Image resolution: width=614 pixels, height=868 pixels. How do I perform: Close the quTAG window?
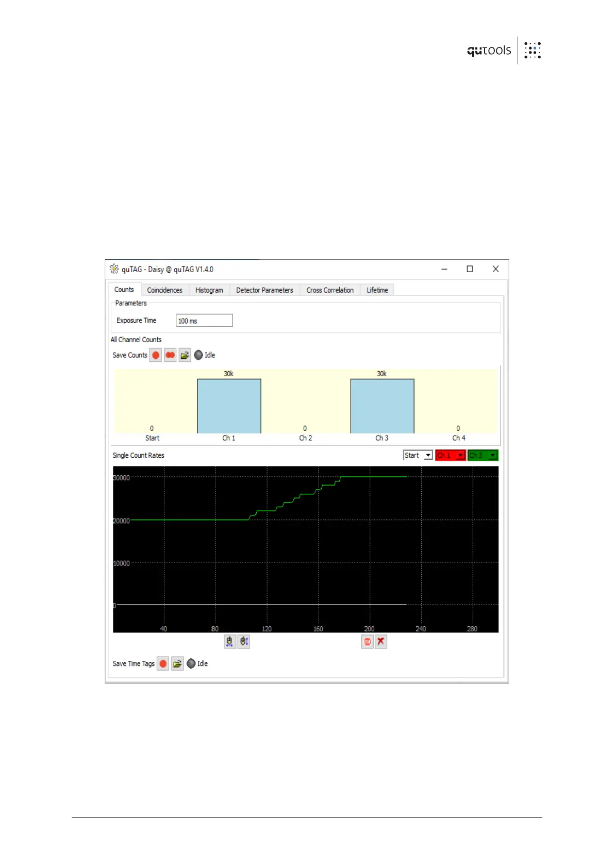(495, 269)
